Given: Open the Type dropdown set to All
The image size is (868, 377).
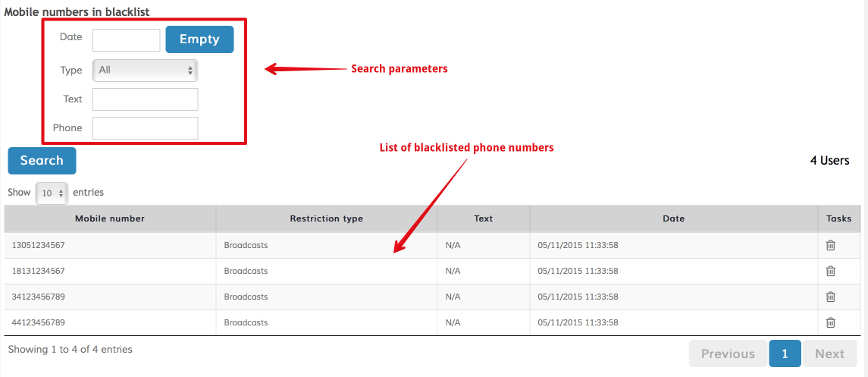Looking at the screenshot, I should [x=145, y=70].
